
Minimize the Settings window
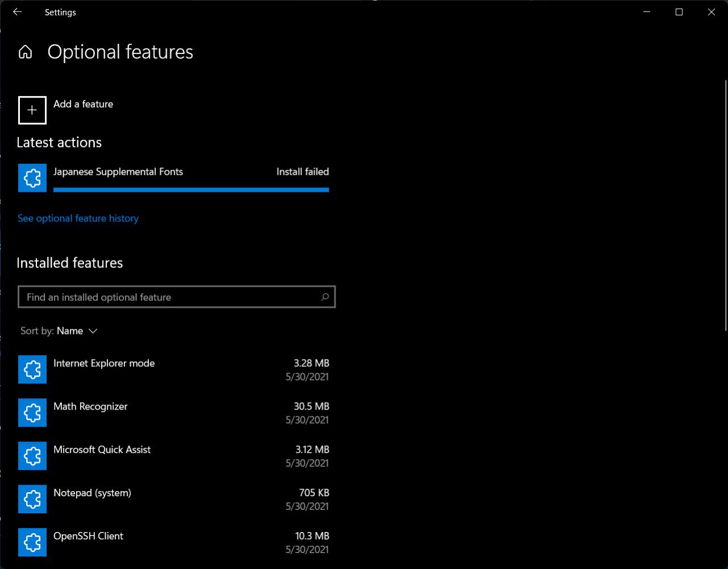tap(646, 12)
